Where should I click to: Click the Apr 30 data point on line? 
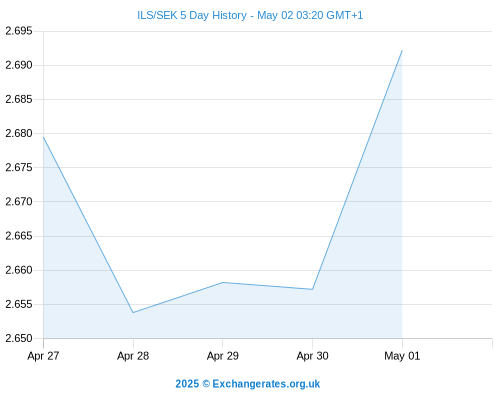[312, 289]
